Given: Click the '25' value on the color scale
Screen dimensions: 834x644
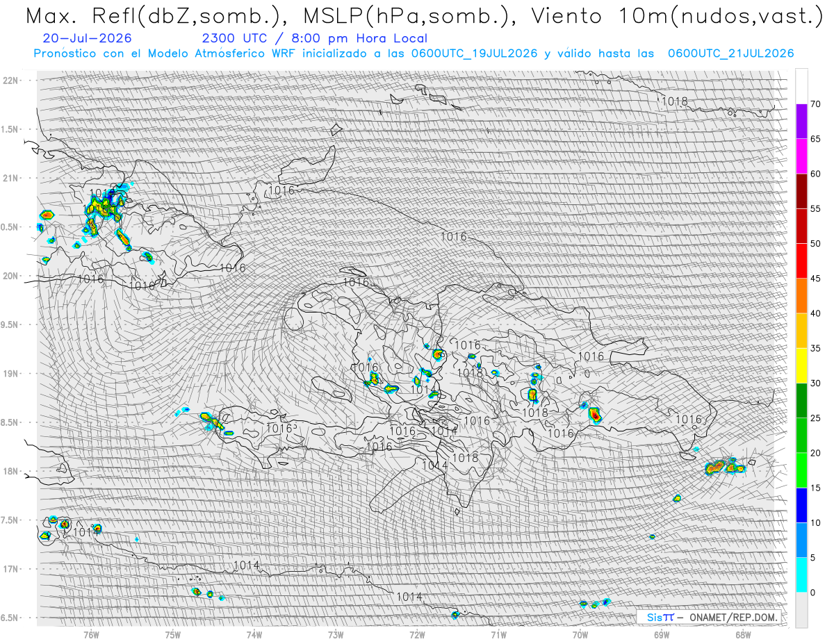Looking at the screenshot, I should click(815, 418).
